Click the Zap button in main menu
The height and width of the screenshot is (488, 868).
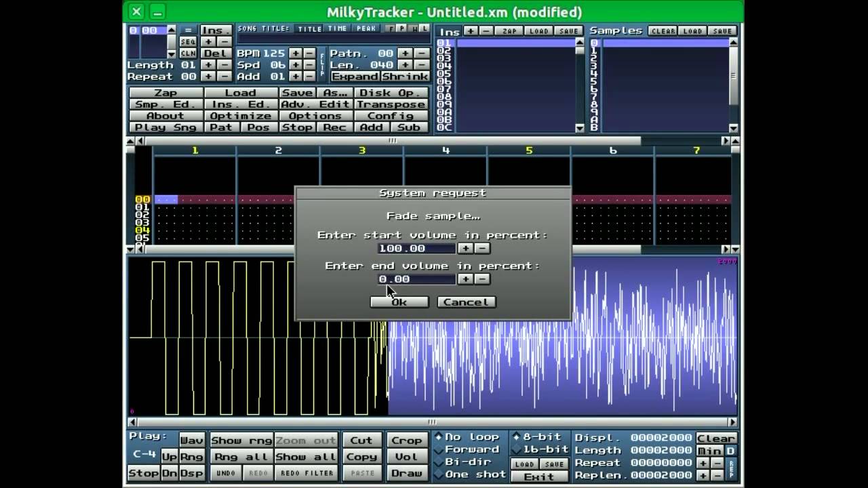165,93
